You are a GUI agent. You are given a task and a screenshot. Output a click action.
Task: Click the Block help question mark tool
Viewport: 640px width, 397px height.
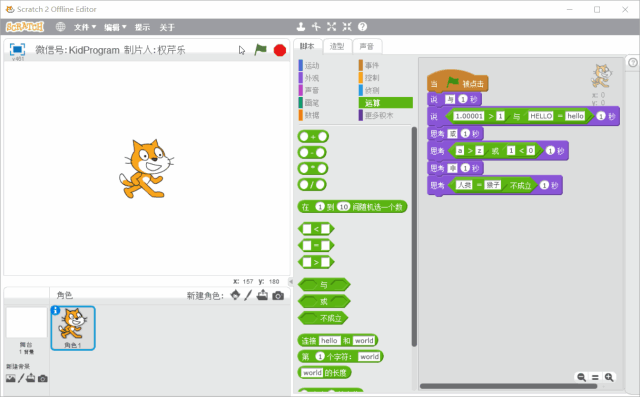pos(362,27)
